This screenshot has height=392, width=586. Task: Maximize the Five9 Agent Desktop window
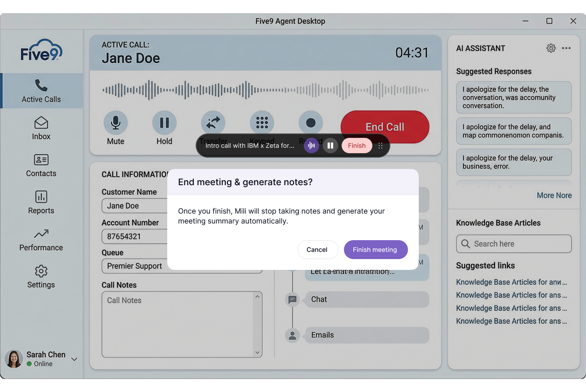pos(549,21)
